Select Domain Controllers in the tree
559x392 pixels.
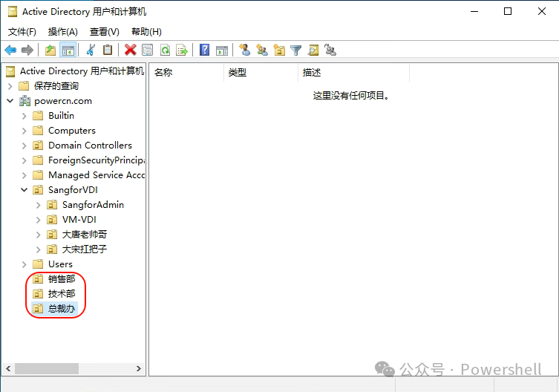(90, 146)
